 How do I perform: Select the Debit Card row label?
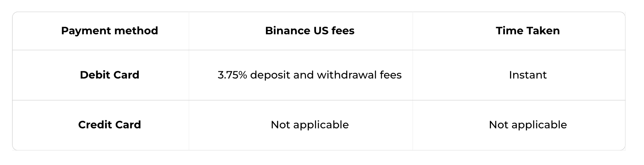coord(109,75)
